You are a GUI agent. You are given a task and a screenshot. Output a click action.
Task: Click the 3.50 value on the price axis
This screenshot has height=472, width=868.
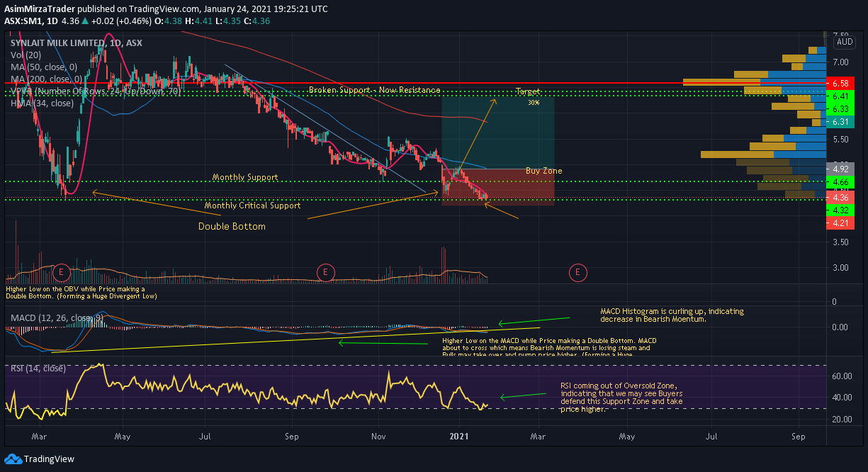pos(840,242)
